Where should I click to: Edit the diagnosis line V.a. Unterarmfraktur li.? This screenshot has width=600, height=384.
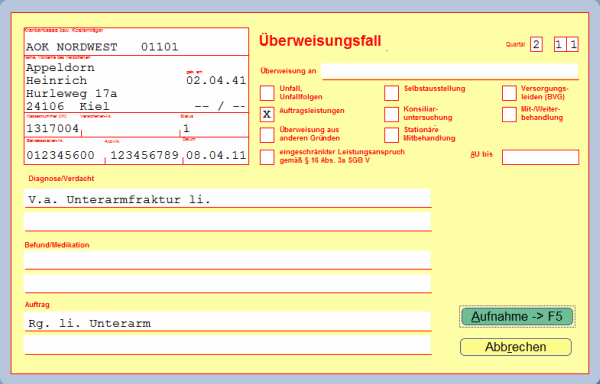click(x=227, y=199)
